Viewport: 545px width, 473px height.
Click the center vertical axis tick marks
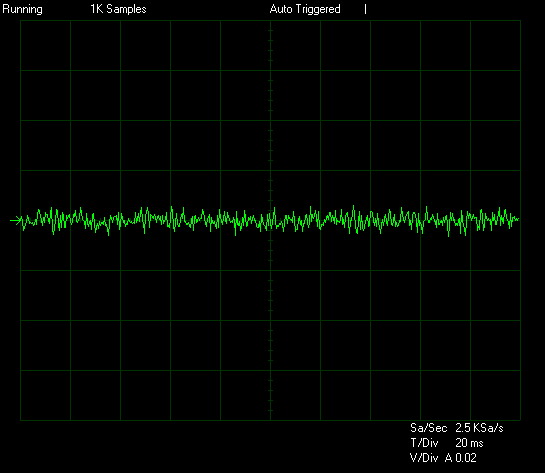point(270,220)
